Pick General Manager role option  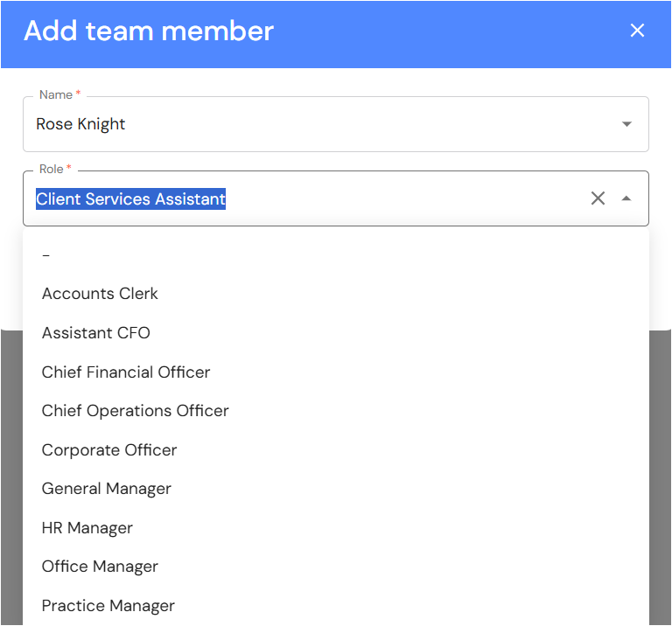107,489
